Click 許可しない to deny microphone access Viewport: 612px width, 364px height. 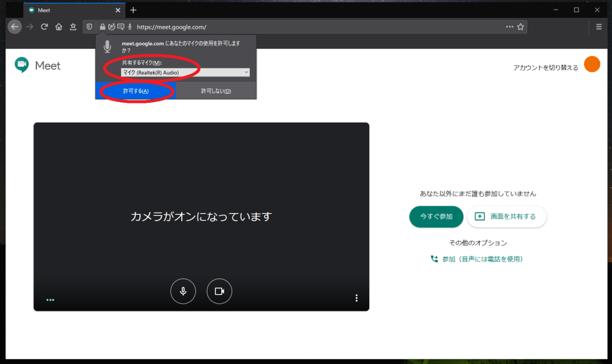[216, 91]
